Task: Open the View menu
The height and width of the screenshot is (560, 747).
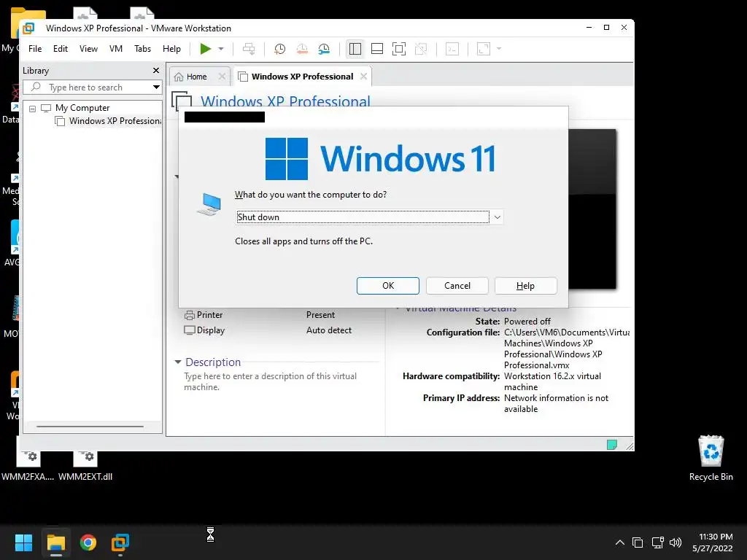Action: tap(88, 49)
